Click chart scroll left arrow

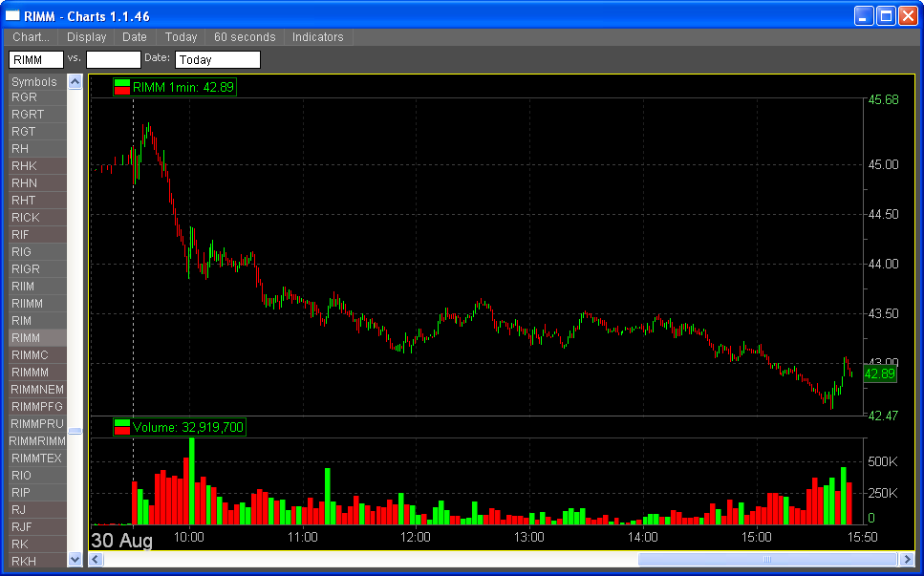point(96,559)
